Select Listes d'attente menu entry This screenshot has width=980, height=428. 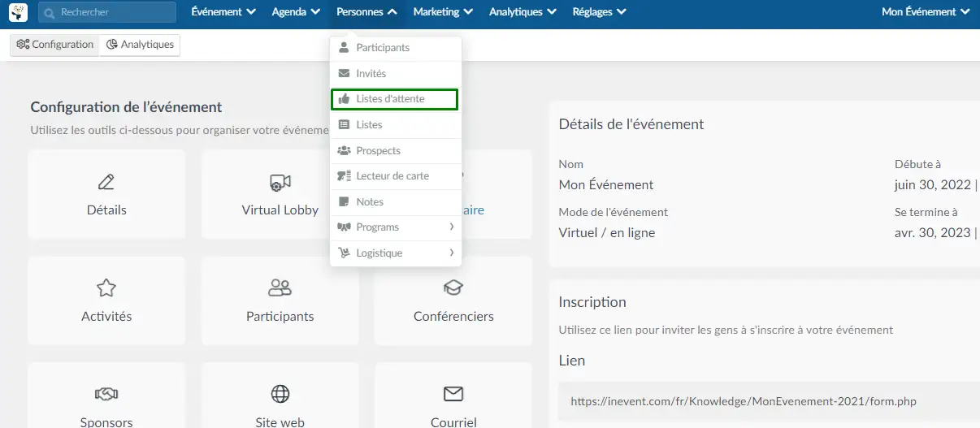pyautogui.click(x=395, y=99)
